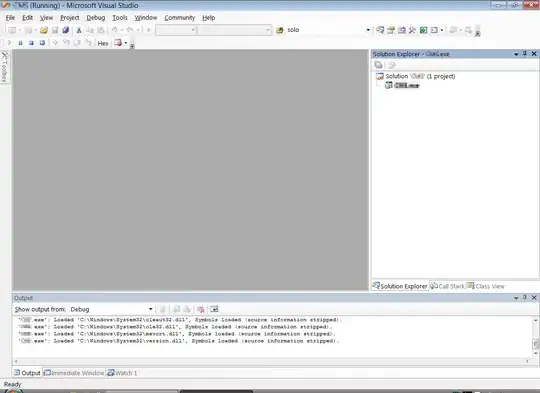Pin the Solution Explorer panel auto-hide
This screenshot has width=540, height=393.
(x=525, y=54)
